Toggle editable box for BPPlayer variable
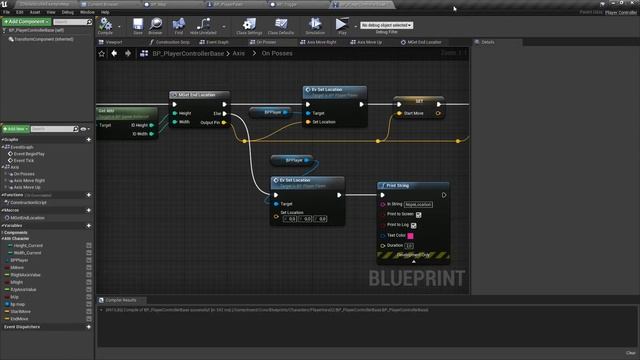This screenshot has height=360, width=640. click(89, 260)
